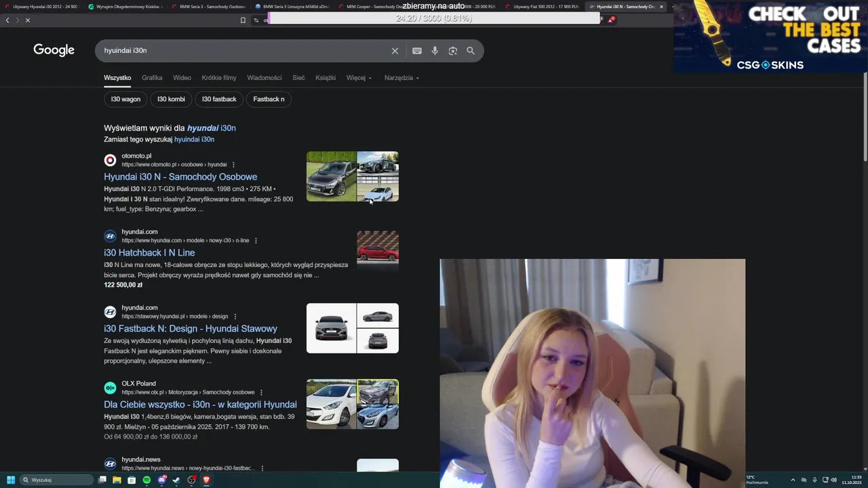Image resolution: width=868 pixels, height=488 pixels.
Task: Open the Książki results tab
Action: point(325,78)
